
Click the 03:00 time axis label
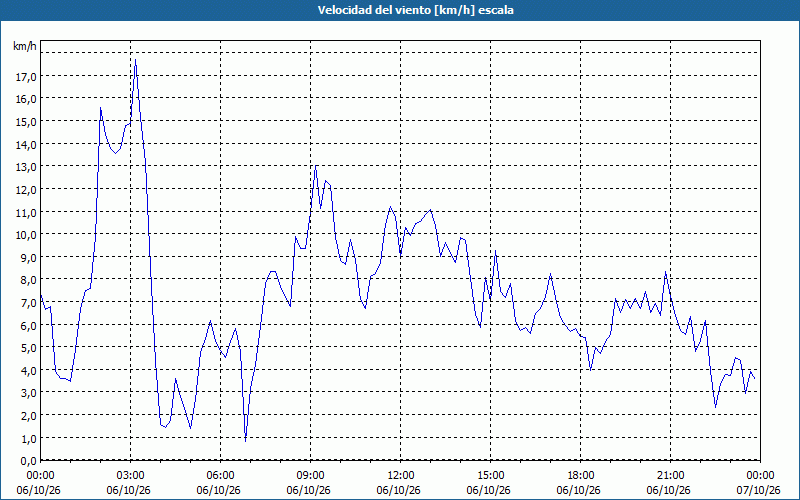point(131,476)
